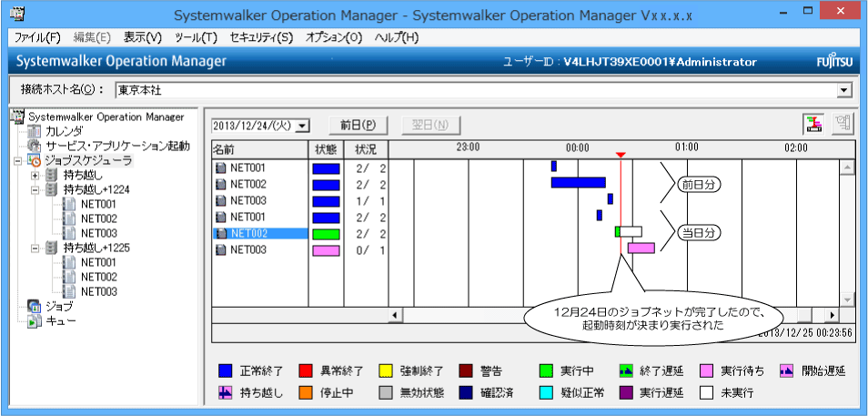Click the application icon in title bar
This screenshot has height=416, width=868.
tap(17, 14)
